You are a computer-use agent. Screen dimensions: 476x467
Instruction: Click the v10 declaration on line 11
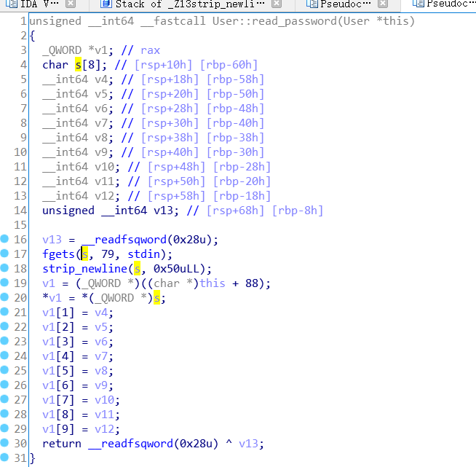(104, 167)
